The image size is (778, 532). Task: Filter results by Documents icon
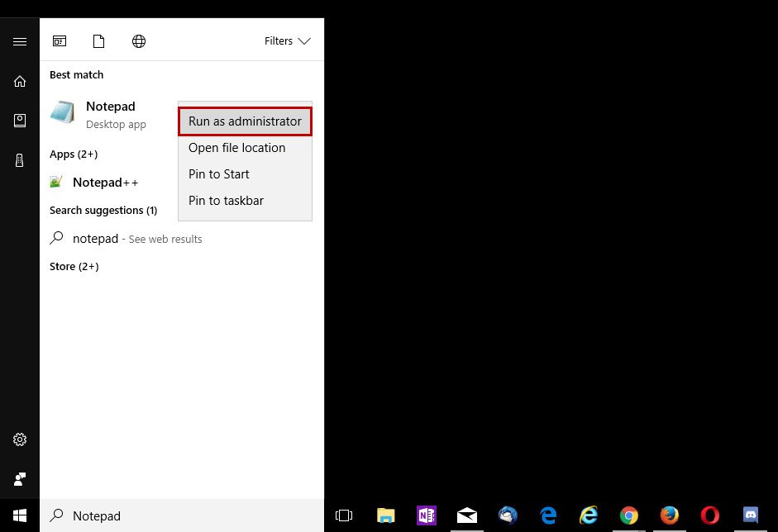coord(98,41)
